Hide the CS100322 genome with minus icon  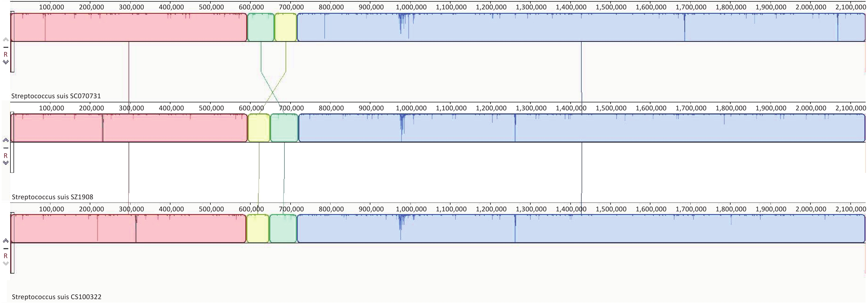[x=6, y=249]
